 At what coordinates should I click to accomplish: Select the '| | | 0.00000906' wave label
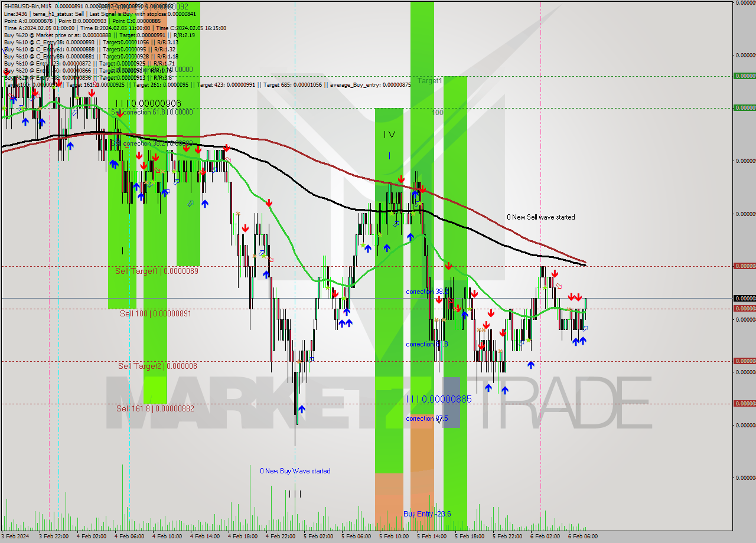148,103
